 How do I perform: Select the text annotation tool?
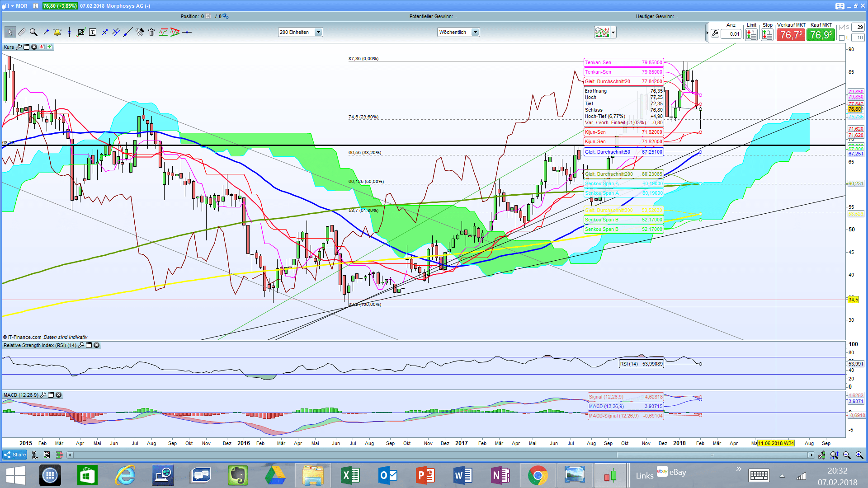(93, 32)
